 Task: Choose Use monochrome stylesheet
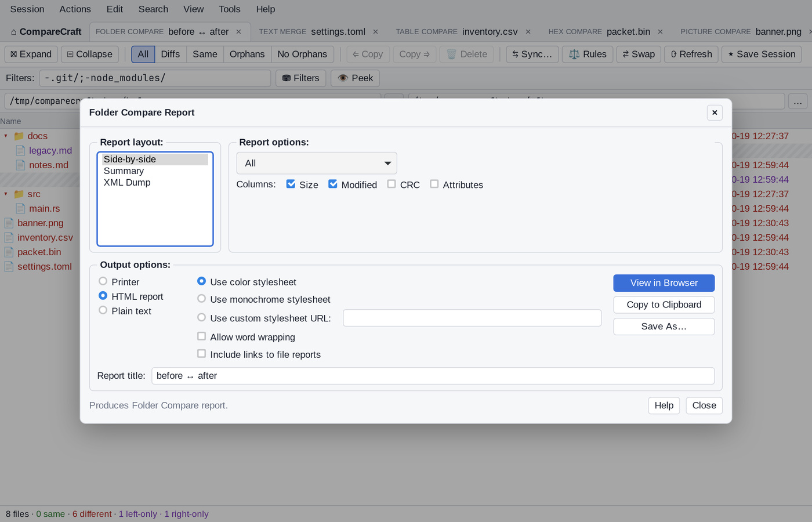tap(201, 299)
